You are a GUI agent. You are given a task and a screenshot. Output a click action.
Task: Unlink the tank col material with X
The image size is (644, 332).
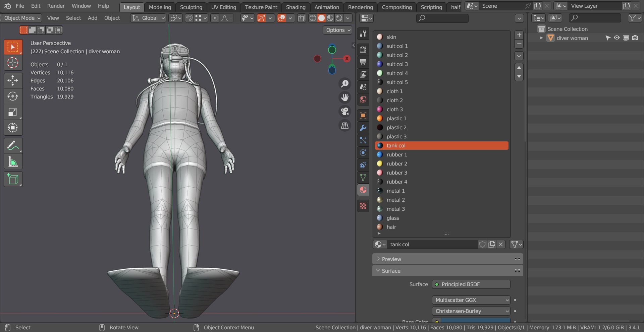[x=501, y=245]
